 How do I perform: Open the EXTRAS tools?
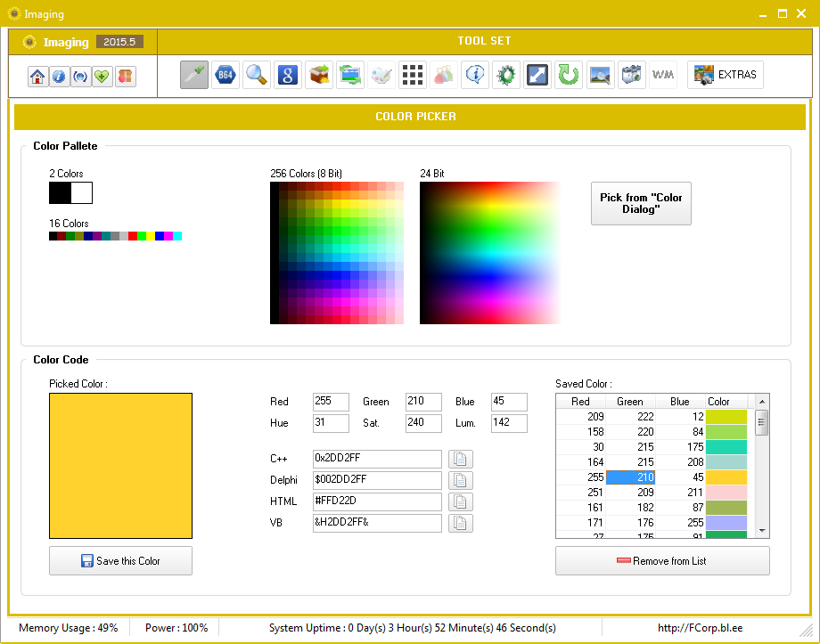tap(726, 75)
